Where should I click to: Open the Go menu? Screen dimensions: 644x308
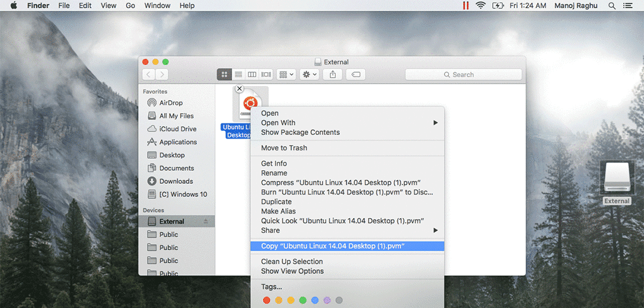[131, 6]
